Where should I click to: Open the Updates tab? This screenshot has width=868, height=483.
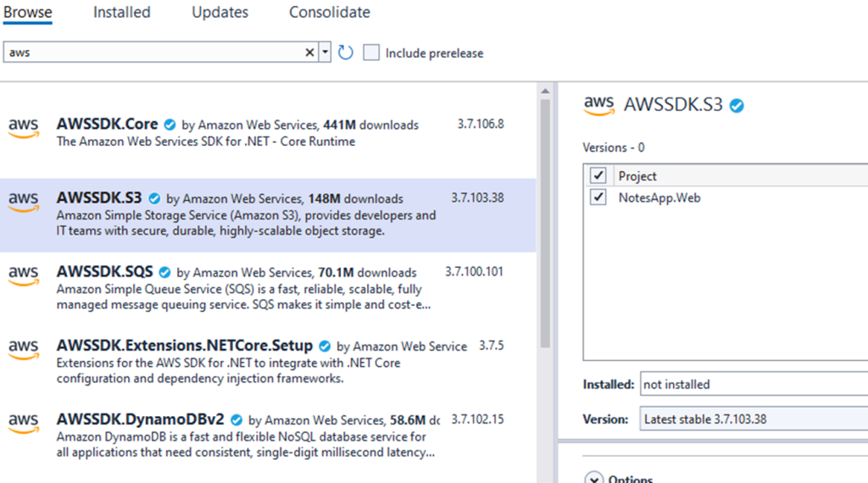(x=220, y=13)
